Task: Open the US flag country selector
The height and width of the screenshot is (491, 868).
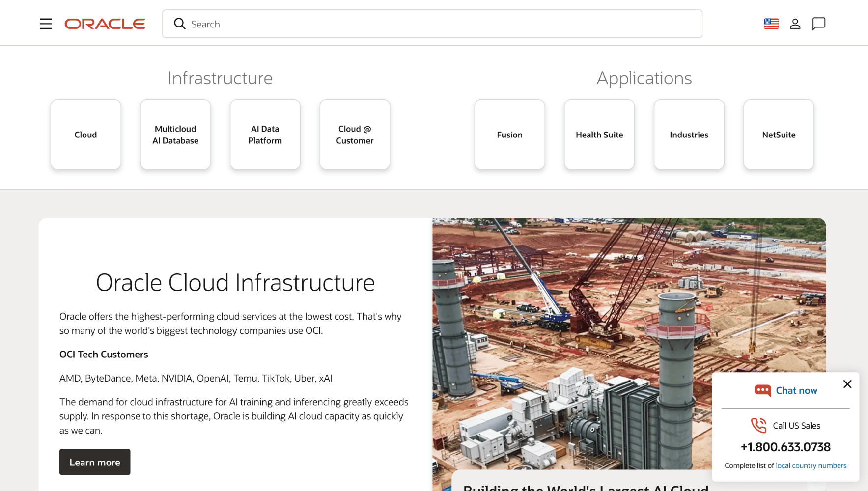Action: (771, 24)
